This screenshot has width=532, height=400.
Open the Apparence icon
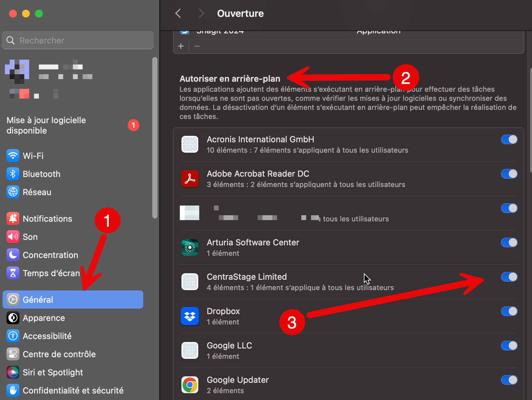tap(13, 318)
